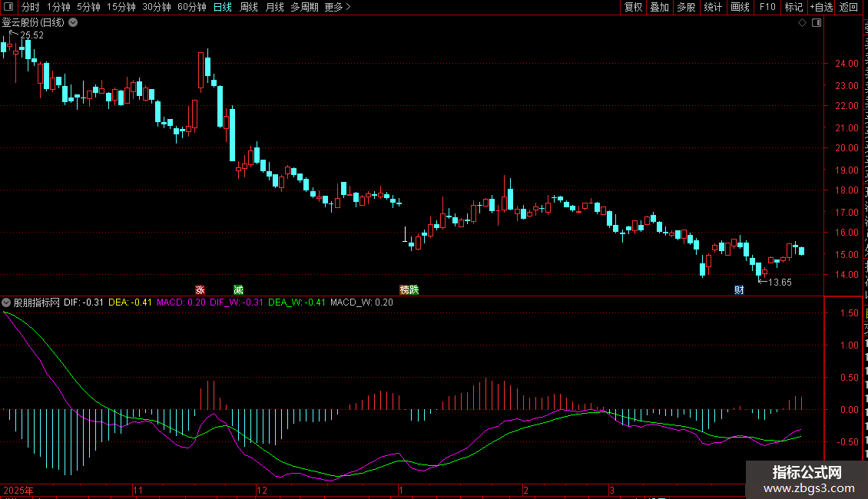Open F10 company info

click(767, 7)
